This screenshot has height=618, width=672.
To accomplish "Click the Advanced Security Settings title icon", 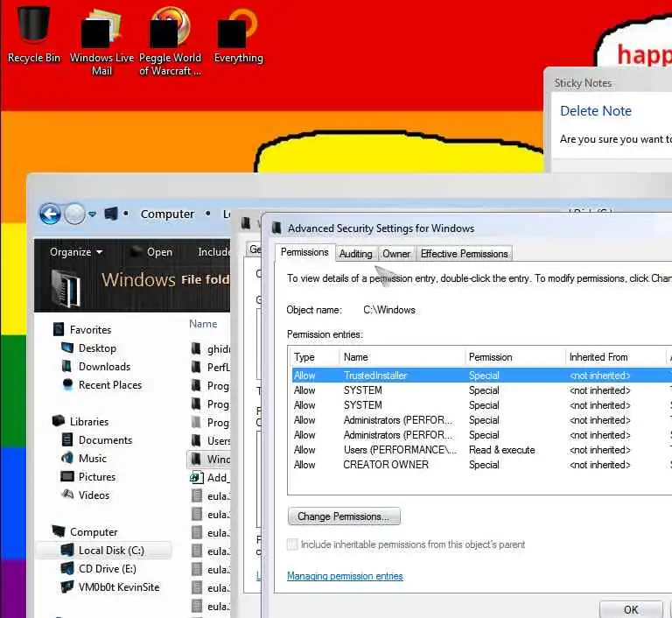I will pos(276,228).
